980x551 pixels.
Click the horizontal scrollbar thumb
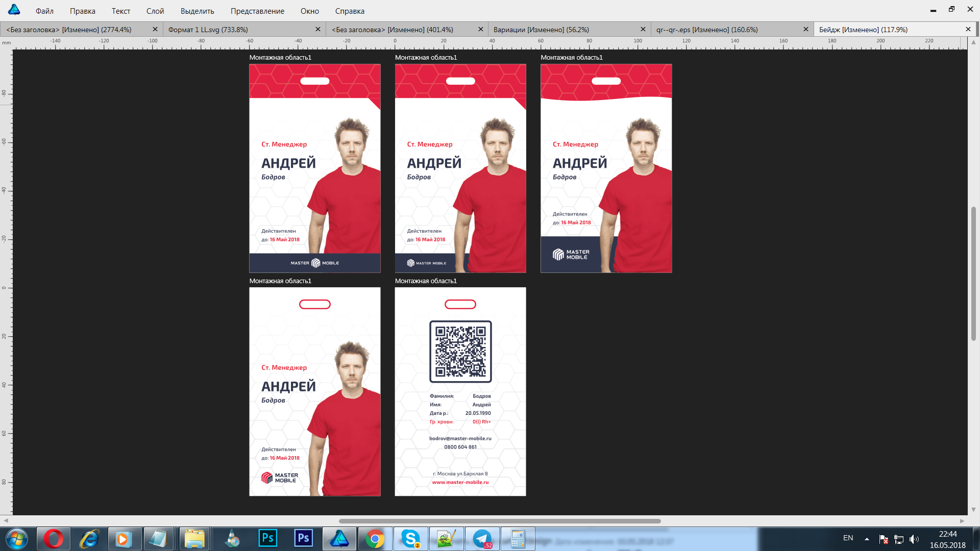pos(500,521)
